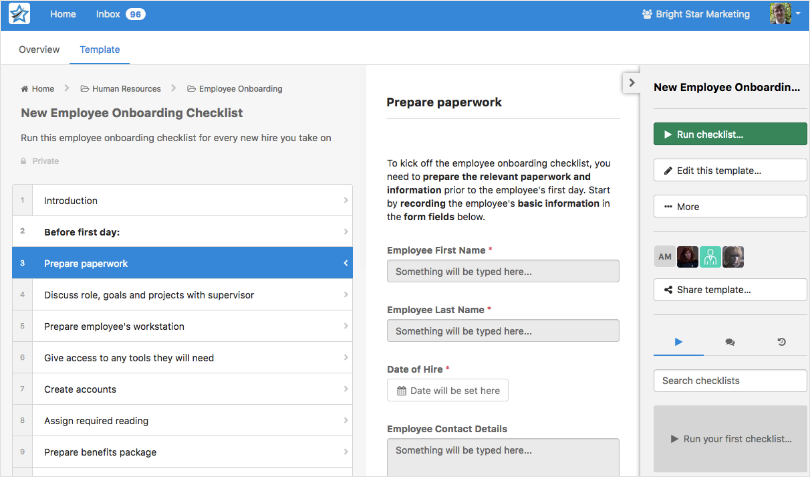Open Employee Onboarding breadcrumb folder
The width and height of the screenshot is (810, 477).
click(x=240, y=89)
